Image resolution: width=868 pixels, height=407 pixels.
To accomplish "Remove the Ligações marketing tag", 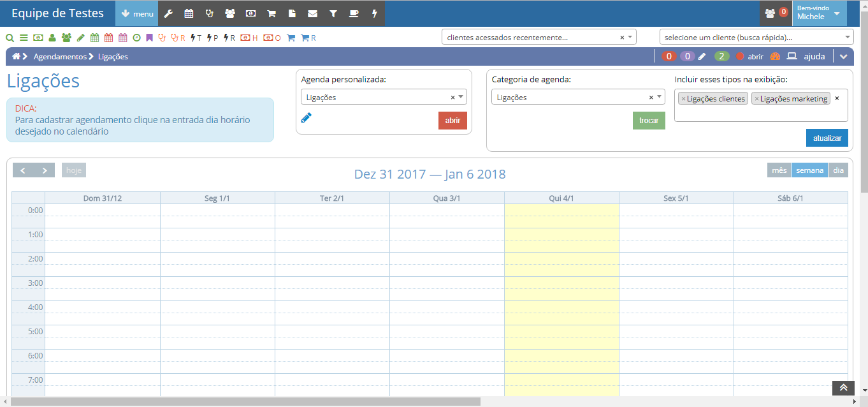I will coord(756,99).
